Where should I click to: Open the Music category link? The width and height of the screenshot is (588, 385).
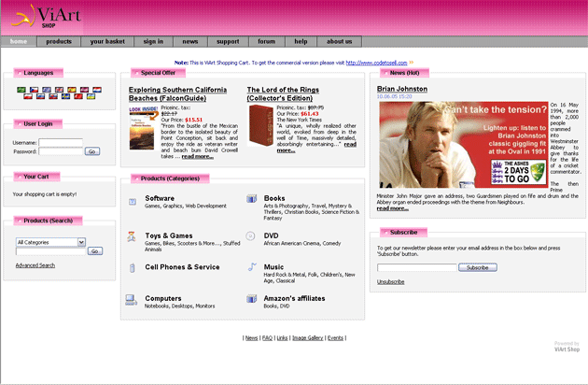273,267
